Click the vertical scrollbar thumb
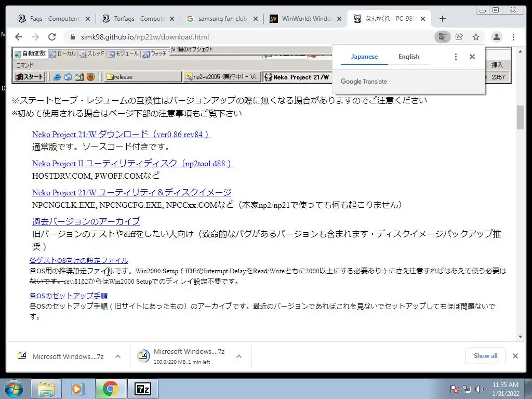The height and width of the screenshot is (399, 532). coord(520,117)
